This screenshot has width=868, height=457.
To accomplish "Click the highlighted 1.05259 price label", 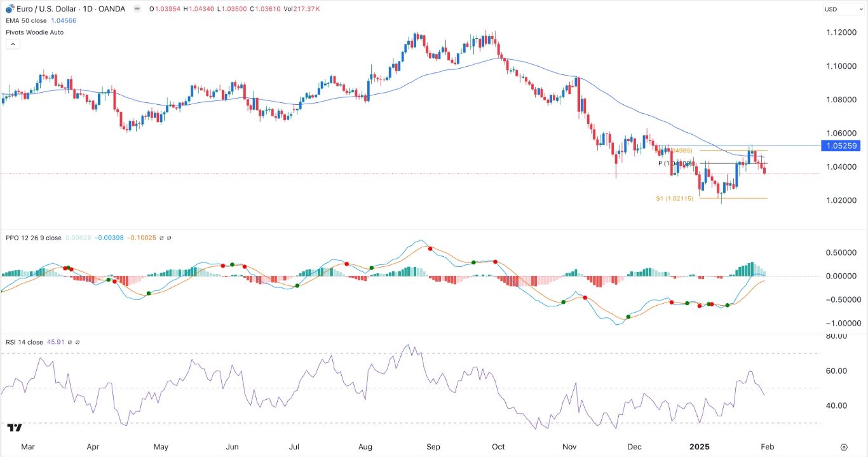I will tap(841, 146).
